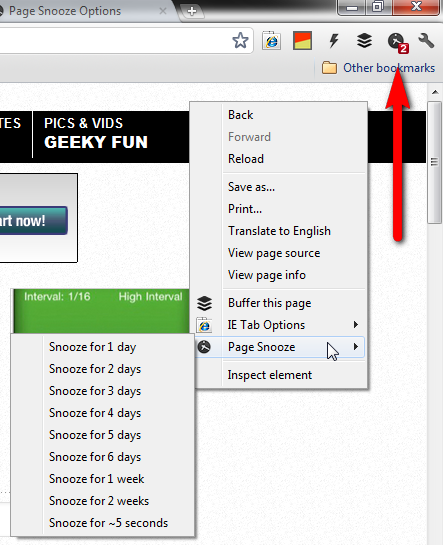Screen dimensions: 443x545
Task: Click the vertical scrollbar thumb
Action: click(x=434, y=163)
